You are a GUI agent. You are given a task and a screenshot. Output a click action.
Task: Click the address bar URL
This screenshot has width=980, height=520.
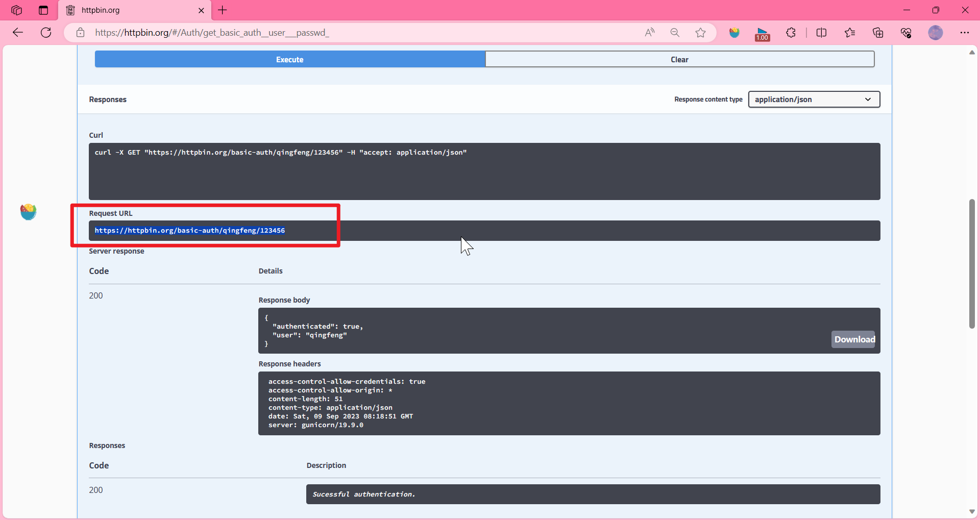[x=212, y=33]
